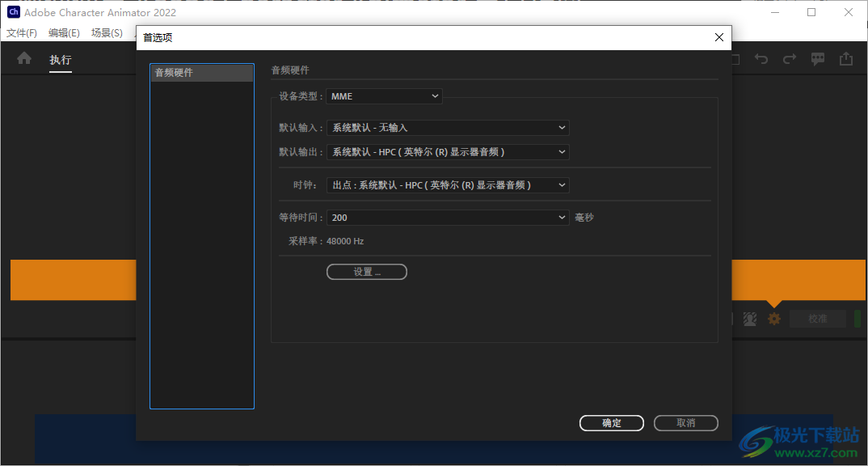Click the 采样率 48000 Hz text
The image size is (868, 466).
326,241
